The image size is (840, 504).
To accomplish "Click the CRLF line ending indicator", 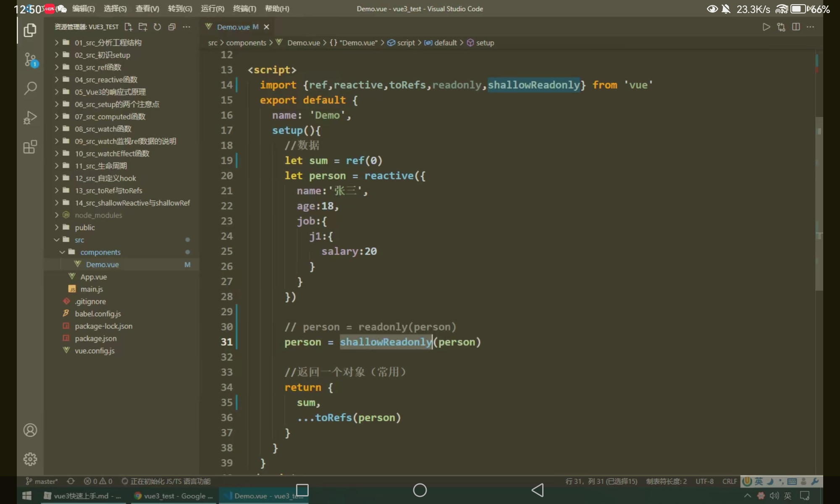I will tap(730, 481).
